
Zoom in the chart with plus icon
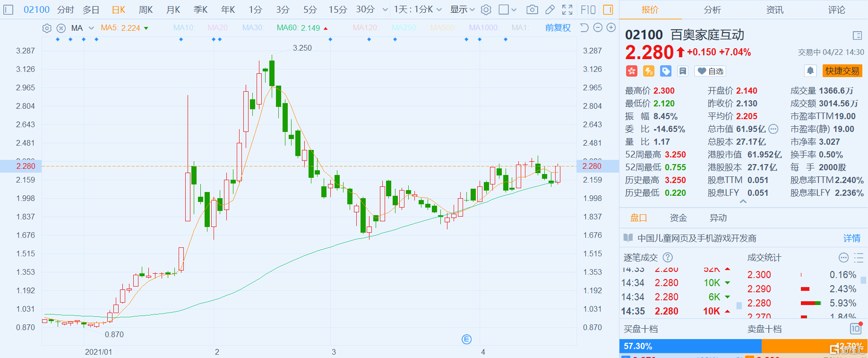pos(611,27)
